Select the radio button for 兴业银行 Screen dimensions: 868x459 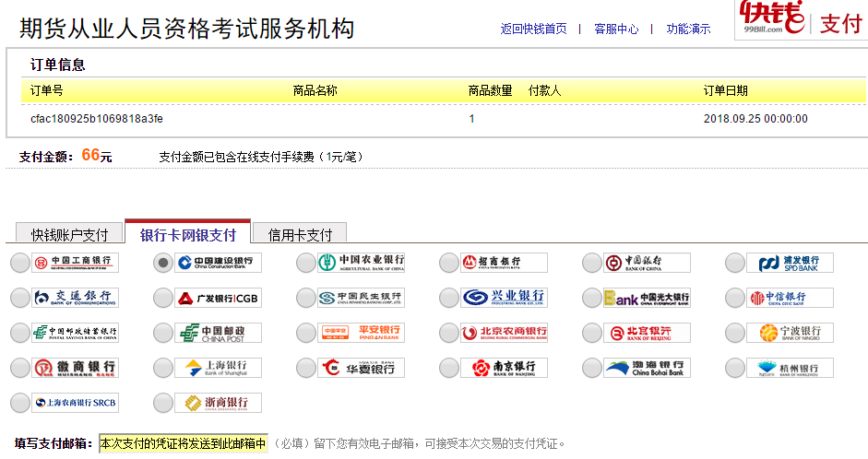(449, 298)
